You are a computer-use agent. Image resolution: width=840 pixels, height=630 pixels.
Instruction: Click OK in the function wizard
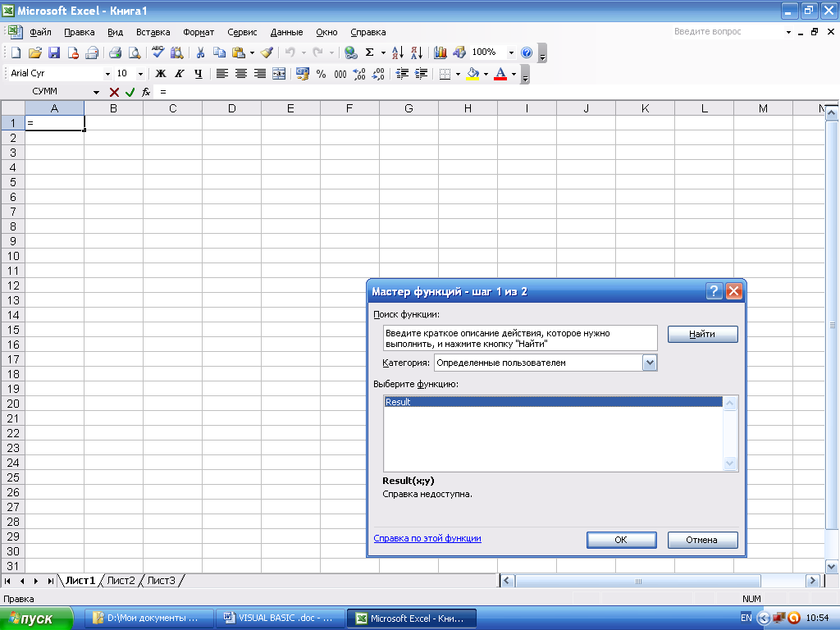point(622,540)
